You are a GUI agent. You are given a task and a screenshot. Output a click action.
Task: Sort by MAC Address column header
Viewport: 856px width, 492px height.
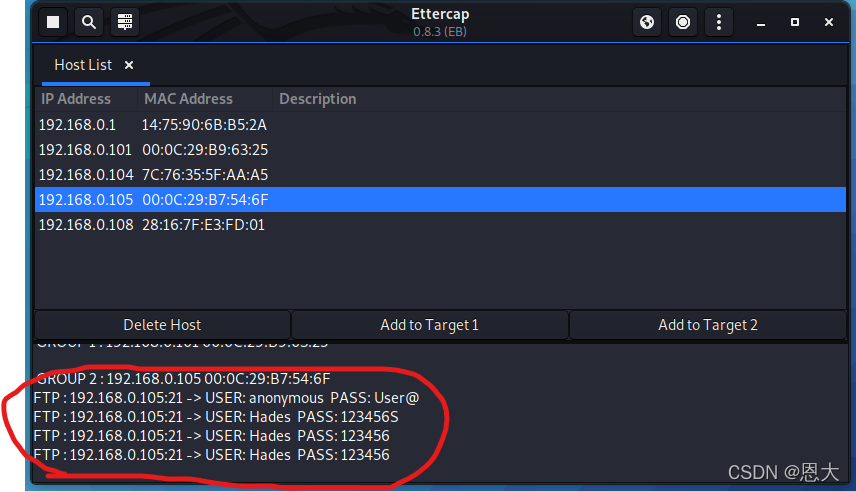coord(188,99)
